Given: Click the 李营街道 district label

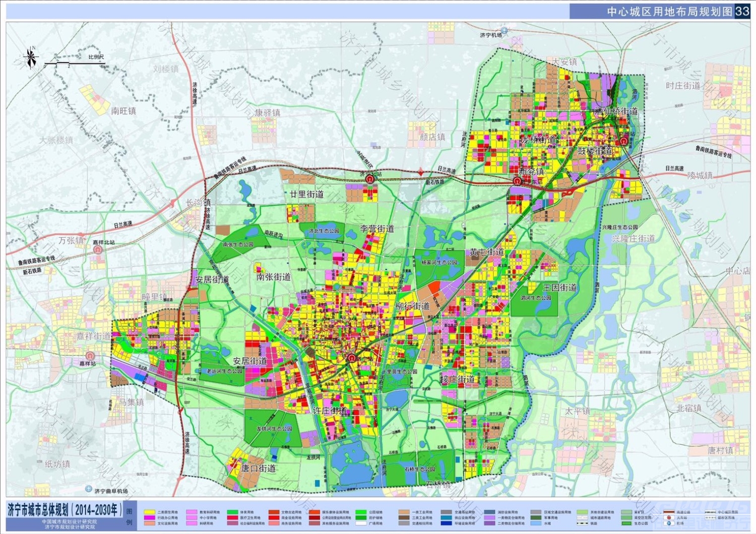Looking at the screenshot, I should click(x=377, y=229).
